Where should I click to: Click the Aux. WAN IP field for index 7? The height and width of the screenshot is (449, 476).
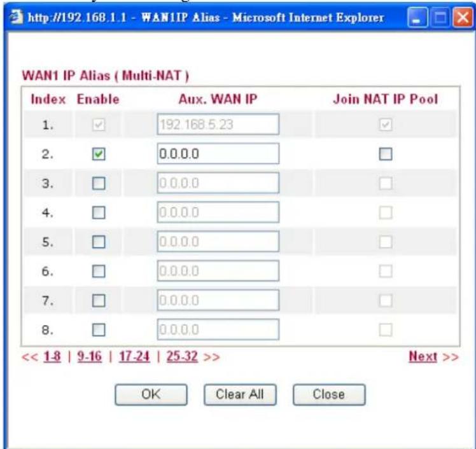click(x=218, y=300)
